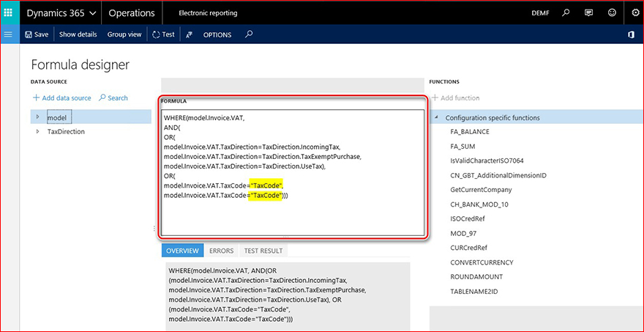Select the MOD_97 function

point(463,233)
